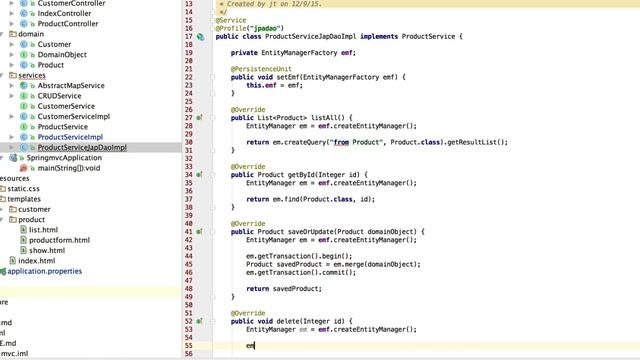
Task: Click the show.html file icon
Action: point(23,251)
